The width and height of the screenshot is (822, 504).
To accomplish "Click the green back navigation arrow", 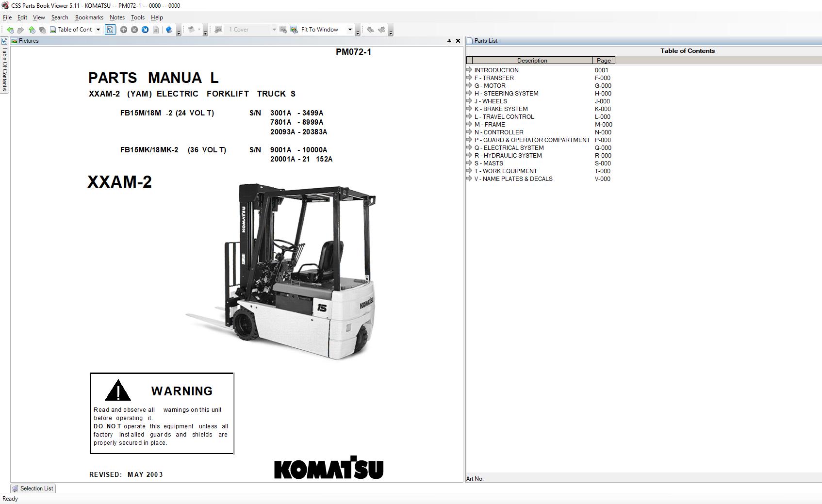I will pos(10,30).
